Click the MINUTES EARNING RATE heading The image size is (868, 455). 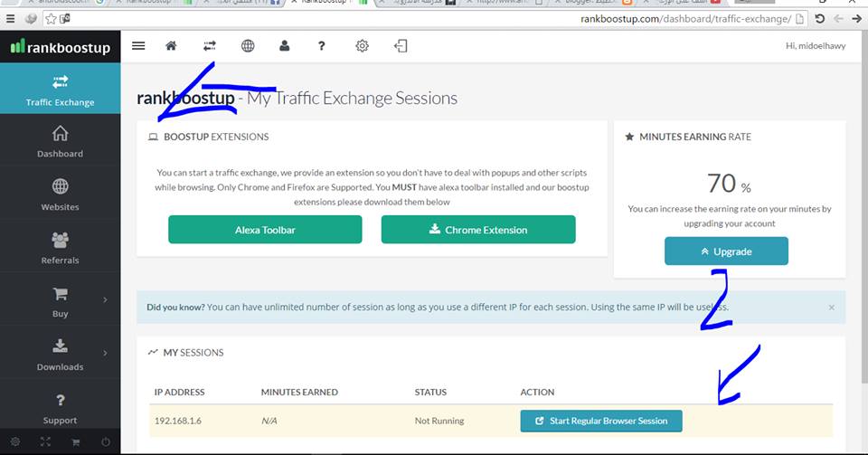695,137
